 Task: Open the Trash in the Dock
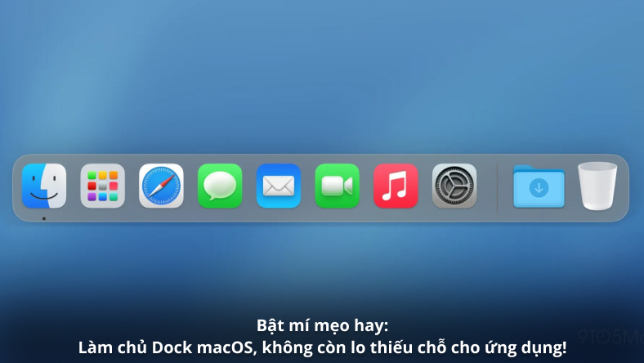597,186
